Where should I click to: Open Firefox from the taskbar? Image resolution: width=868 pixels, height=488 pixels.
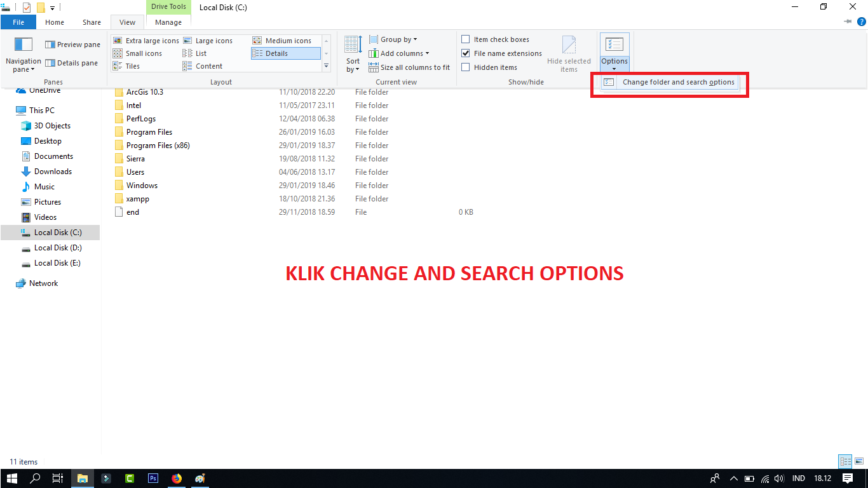(x=176, y=478)
